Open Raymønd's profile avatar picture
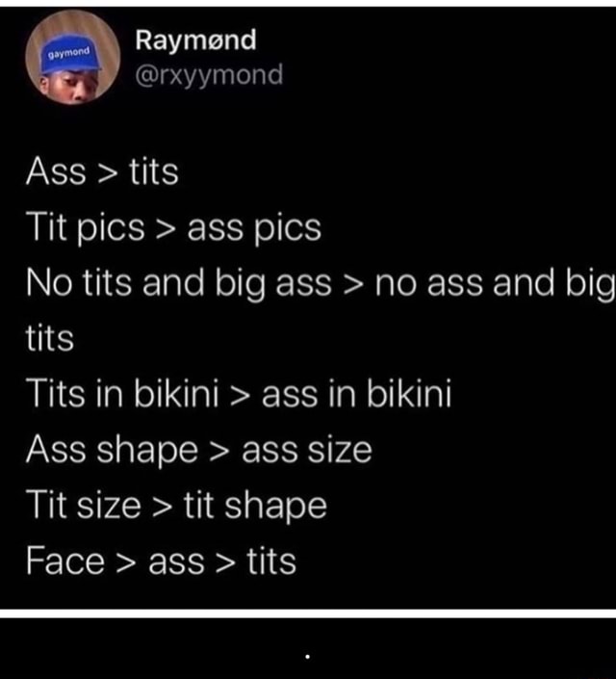 pyautogui.click(x=73, y=57)
